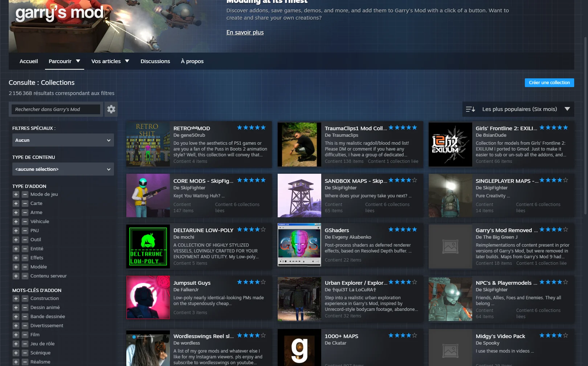Exclude the Carte addon type with minus

coord(25,203)
